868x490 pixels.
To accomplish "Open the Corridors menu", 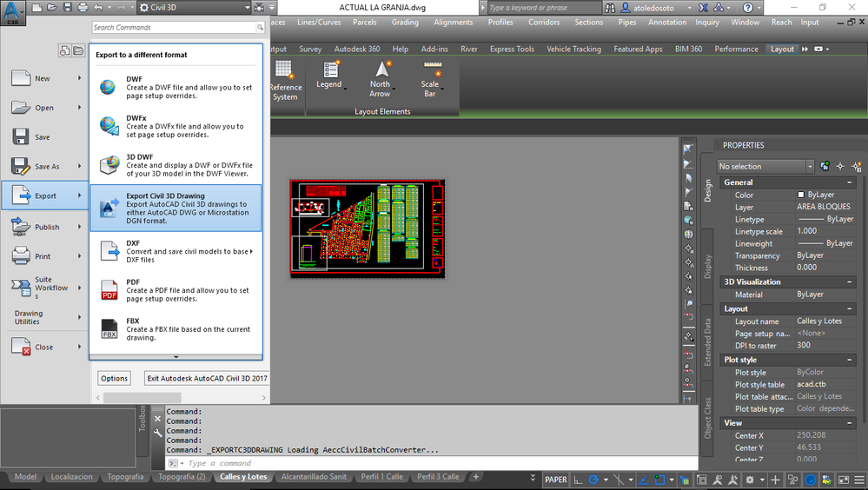I will (x=544, y=22).
